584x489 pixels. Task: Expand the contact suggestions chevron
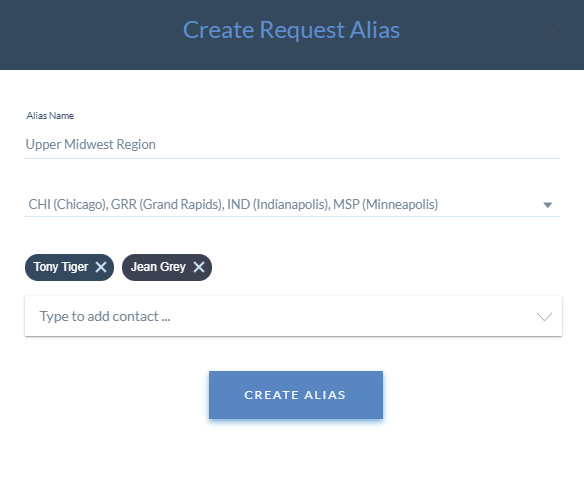[x=544, y=317]
